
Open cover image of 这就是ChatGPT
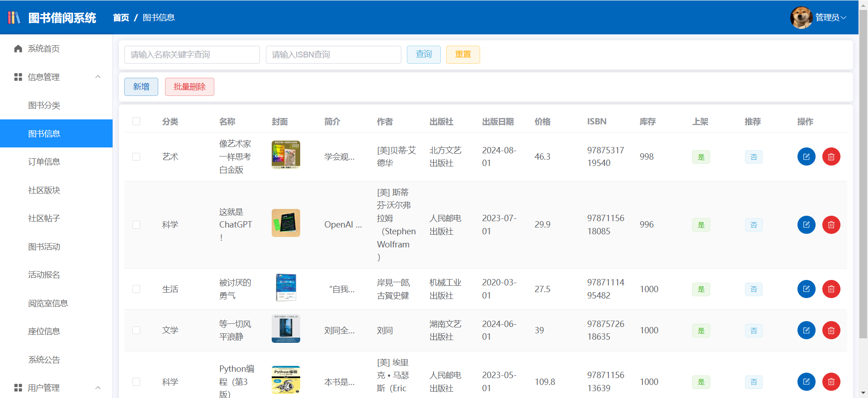pyautogui.click(x=286, y=223)
